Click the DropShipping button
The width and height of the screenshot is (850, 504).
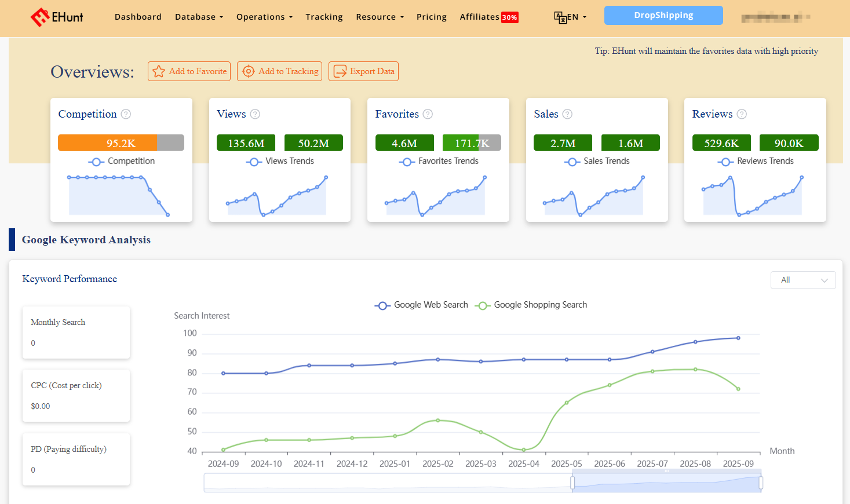663,15
